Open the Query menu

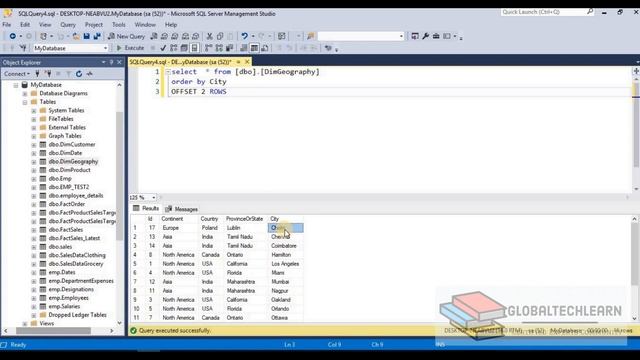68,25
